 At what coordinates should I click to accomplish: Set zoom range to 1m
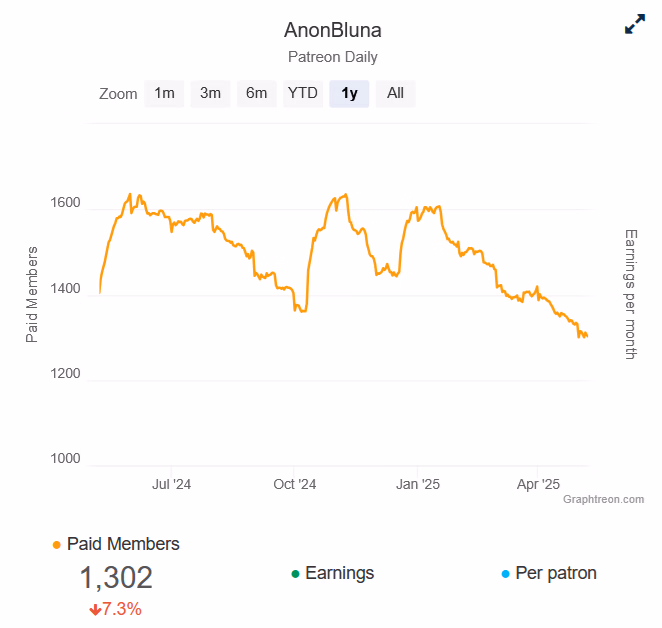pos(164,93)
